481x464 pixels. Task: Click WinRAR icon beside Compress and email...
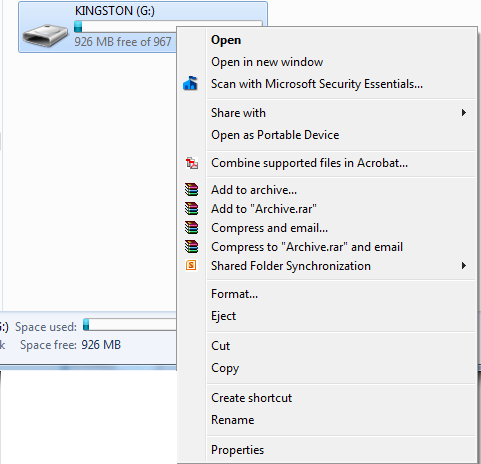point(191,227)
